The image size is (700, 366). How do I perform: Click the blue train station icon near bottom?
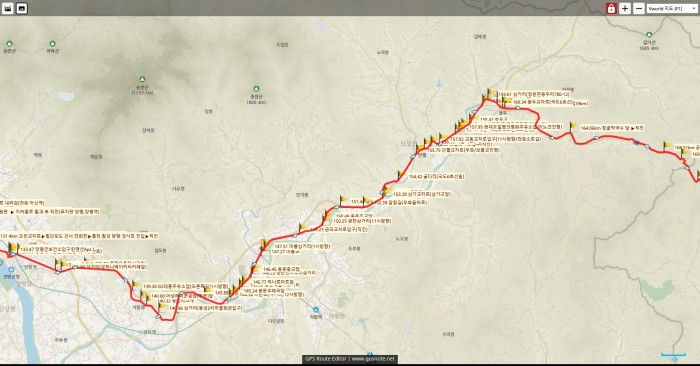pos(316,310)
